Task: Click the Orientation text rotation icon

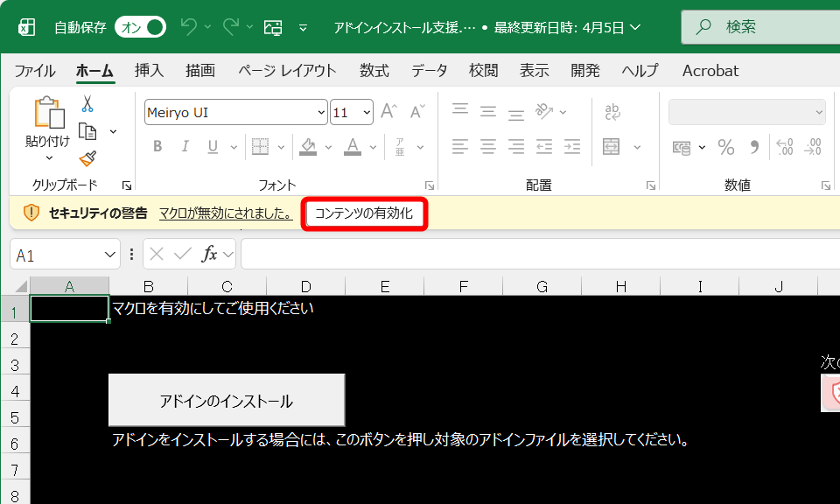Action: pos(544,111)
